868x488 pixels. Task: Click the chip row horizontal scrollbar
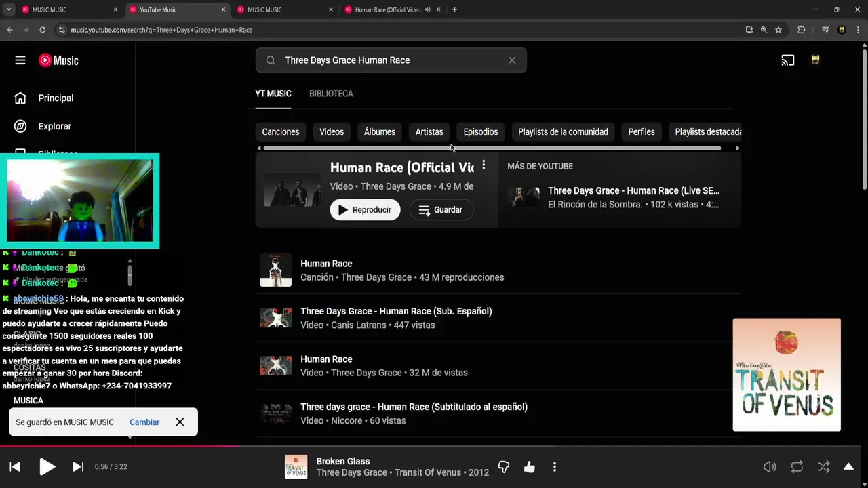[x=492, y=148]
